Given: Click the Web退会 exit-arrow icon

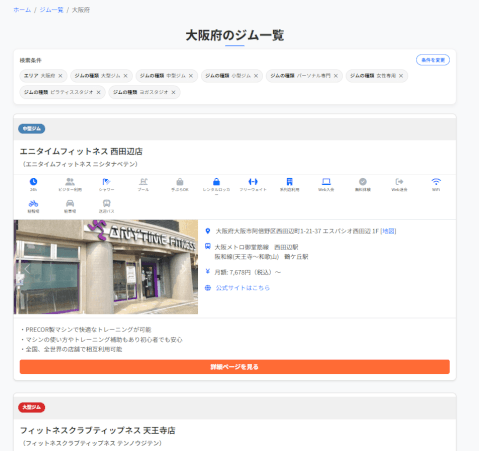Looking at the screenshot, I should pos(399,182).
